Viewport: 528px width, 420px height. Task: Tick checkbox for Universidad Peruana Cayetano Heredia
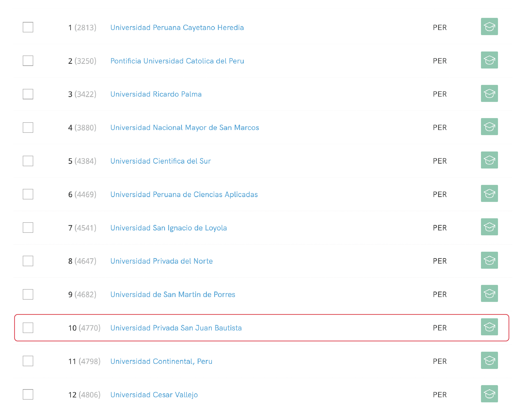(x=28, y=27)
